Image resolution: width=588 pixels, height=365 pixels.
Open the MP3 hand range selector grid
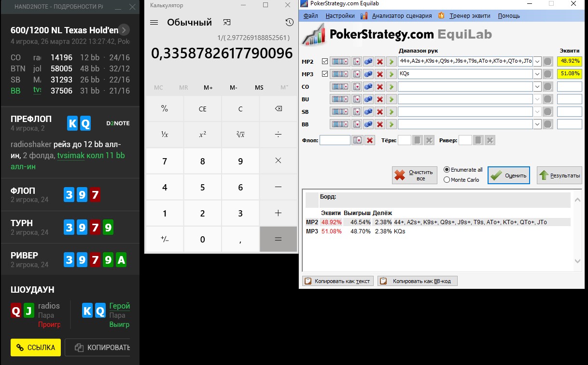[x=339, y=74]
